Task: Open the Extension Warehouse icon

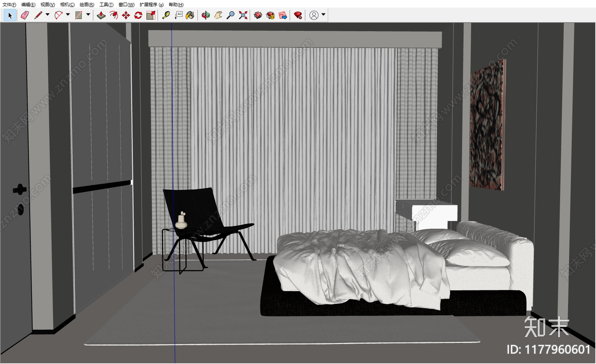Action: (270, 15)
